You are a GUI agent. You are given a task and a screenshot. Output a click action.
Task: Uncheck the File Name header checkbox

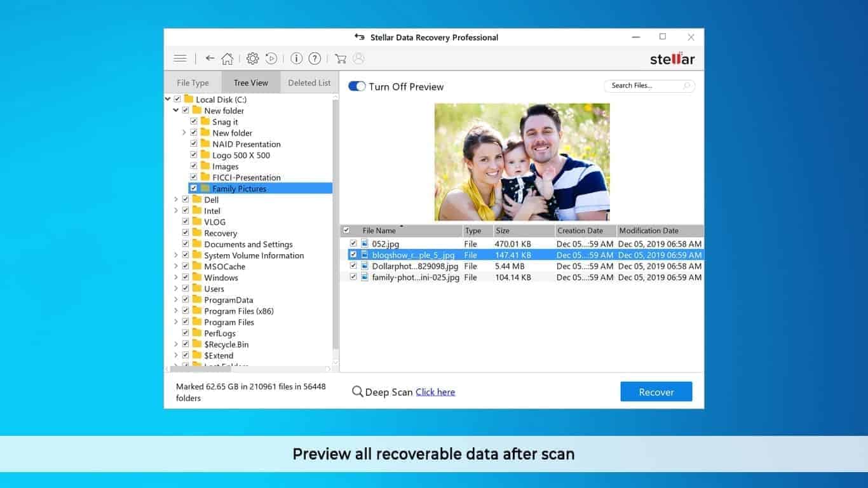coord(346,231)
